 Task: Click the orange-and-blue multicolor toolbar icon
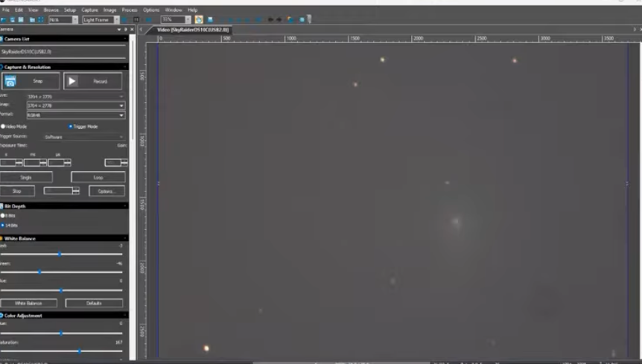pos(290,19)
